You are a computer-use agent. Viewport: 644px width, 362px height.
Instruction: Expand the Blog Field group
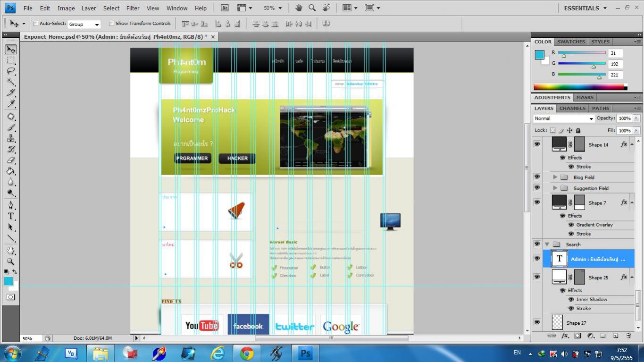pyautogui.click(x=555, y=177)
